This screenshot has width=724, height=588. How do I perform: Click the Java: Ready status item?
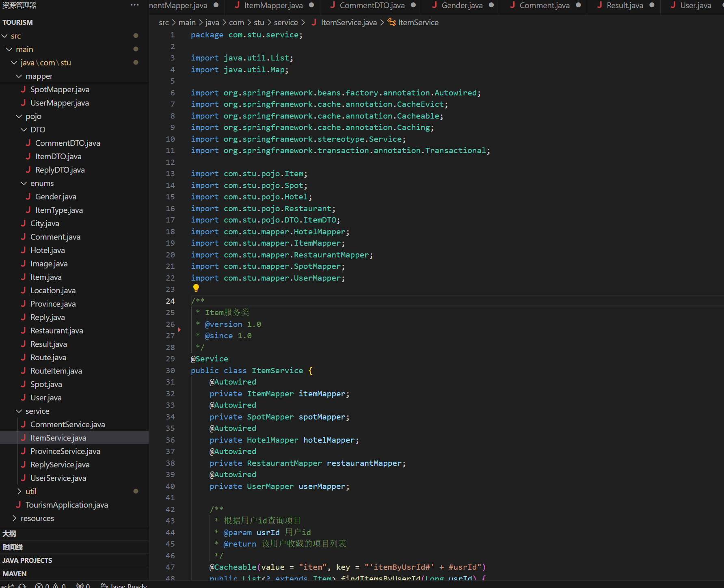tap(124, 586)
